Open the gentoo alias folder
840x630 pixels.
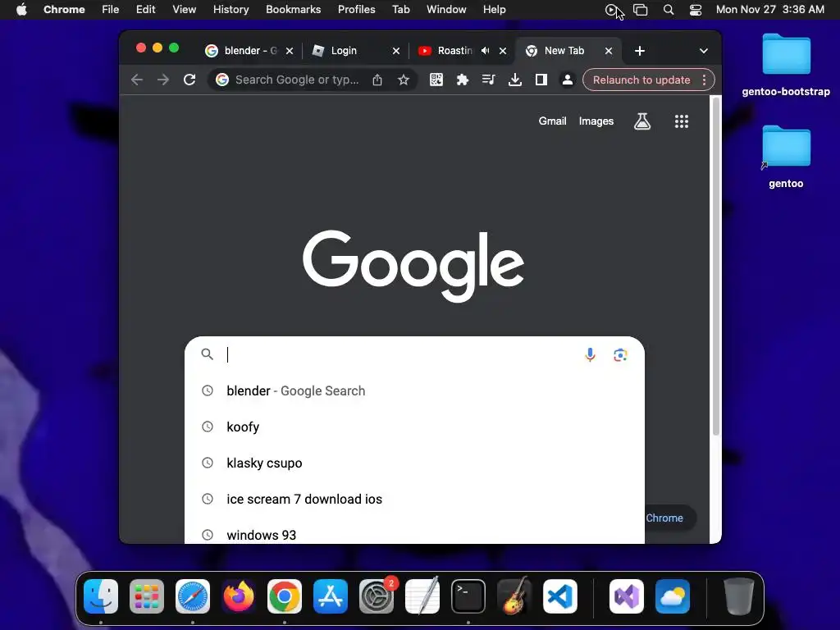click(x=786, y=157)
